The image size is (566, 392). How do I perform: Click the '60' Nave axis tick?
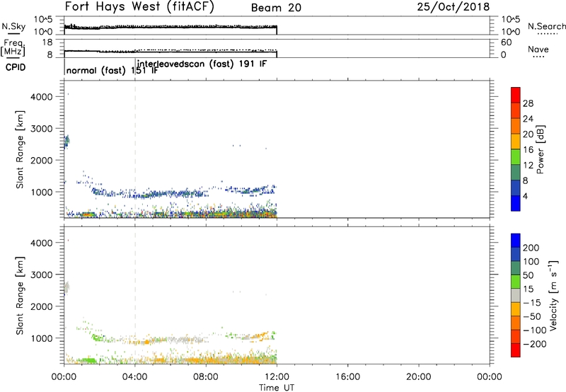click(x=506, y=42)
